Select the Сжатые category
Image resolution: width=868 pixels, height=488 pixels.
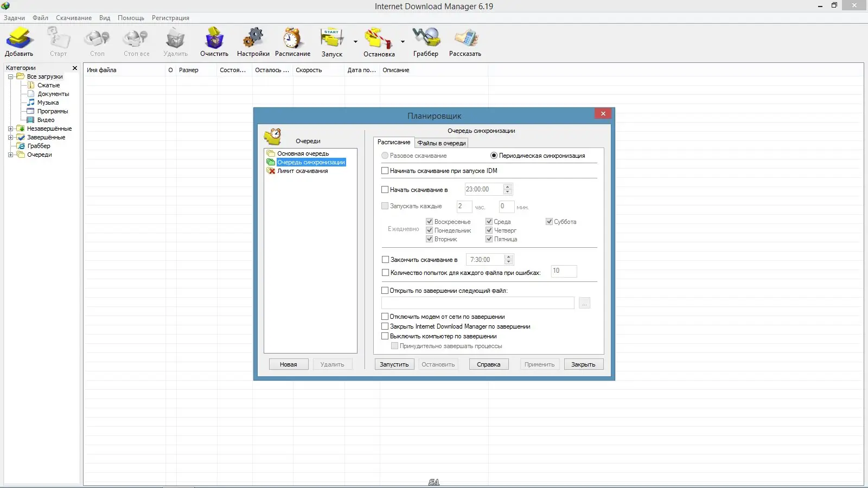48,85
